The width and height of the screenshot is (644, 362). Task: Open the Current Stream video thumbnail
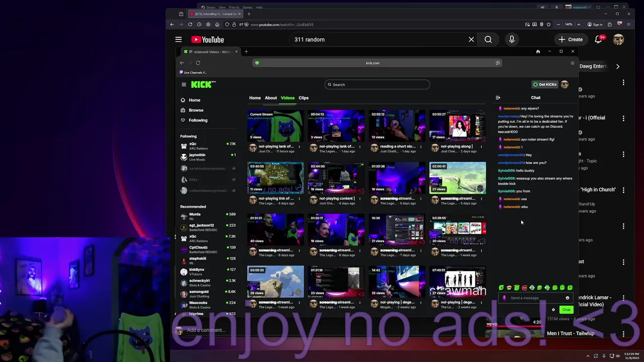276,126
